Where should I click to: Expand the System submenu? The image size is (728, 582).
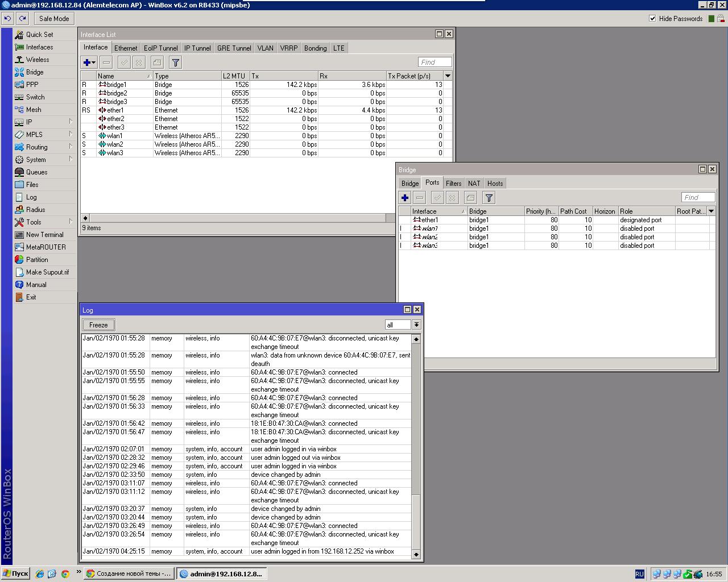click(x=71, y=159)
